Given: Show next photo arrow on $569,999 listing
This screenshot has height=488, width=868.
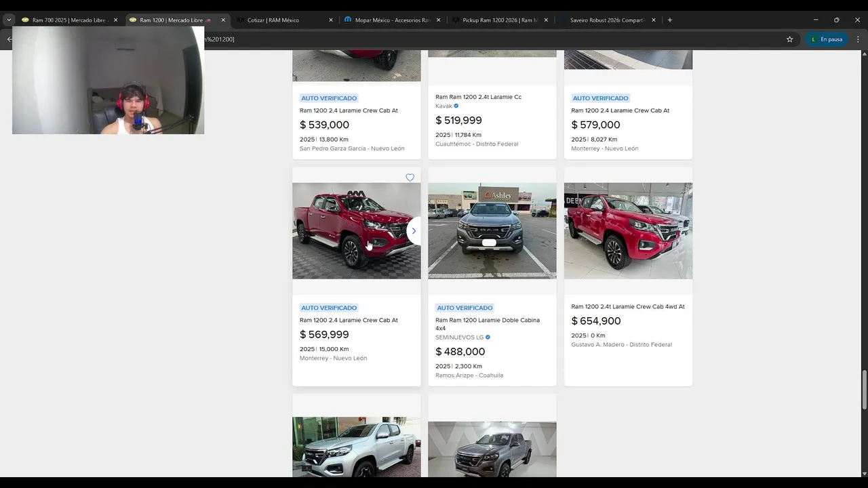Looking at the screenshot, I should pyautogui.click(x=413, y=230).
